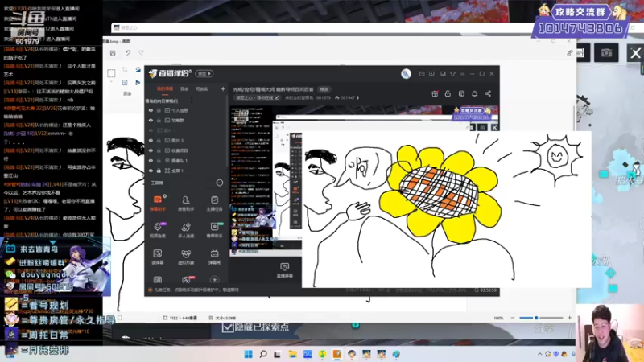The image size is (644, 362).
Task: Uncheck the 隐藏已探索点 checkbox
Action: click(x=228, y=327)
